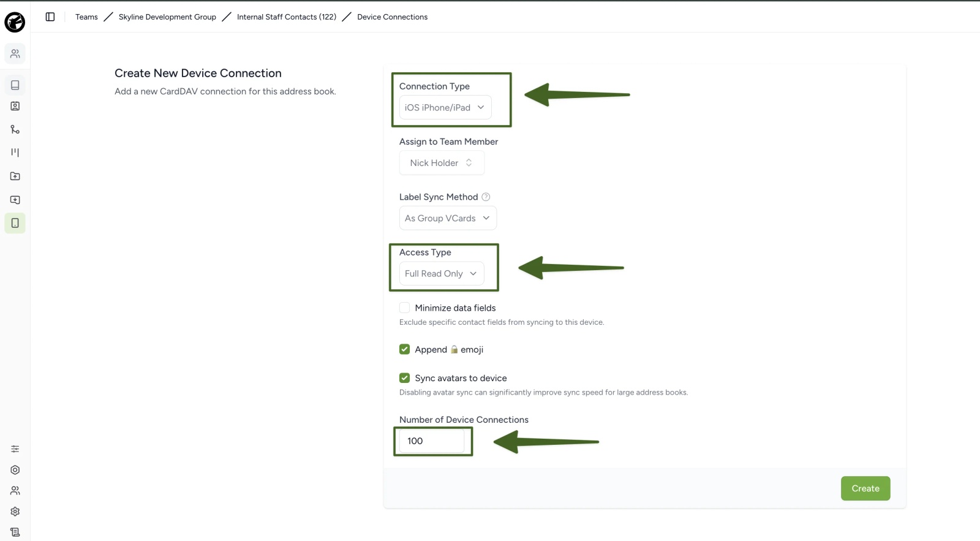This screenshot has height=541, width=980.
Task: Open the Nick Holder team member selector
Action: [442, 163]
